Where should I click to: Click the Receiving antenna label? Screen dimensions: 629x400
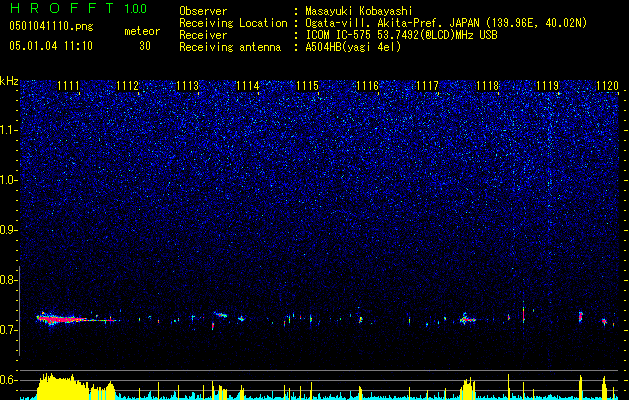point(230,47)
